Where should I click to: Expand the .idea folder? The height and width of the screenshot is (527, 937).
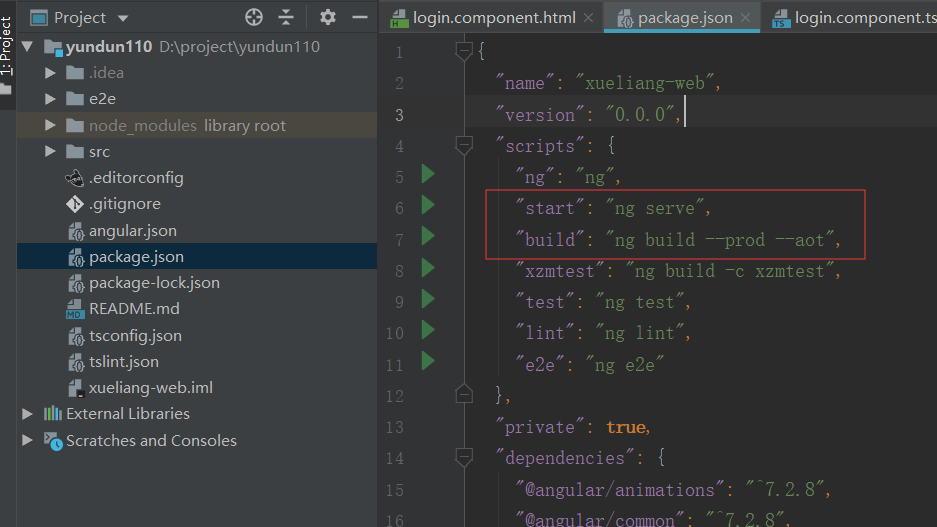[x=50, y=73]
